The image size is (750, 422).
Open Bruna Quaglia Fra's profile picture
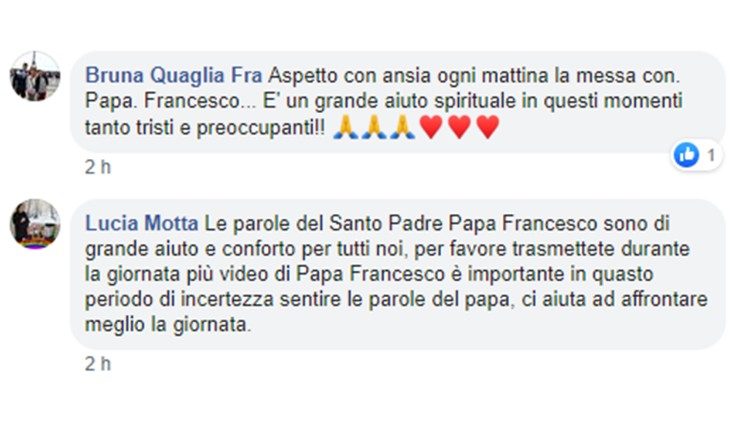[x=35, y=76]
